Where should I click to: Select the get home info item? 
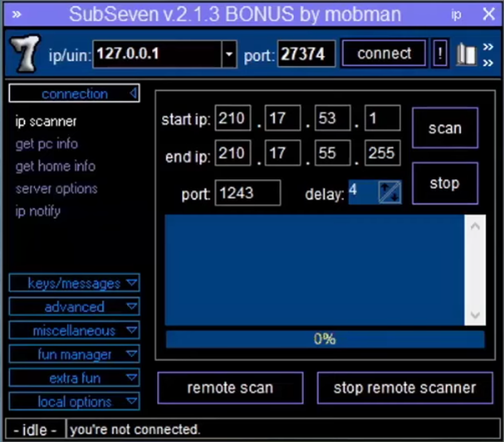click(56, 167)
